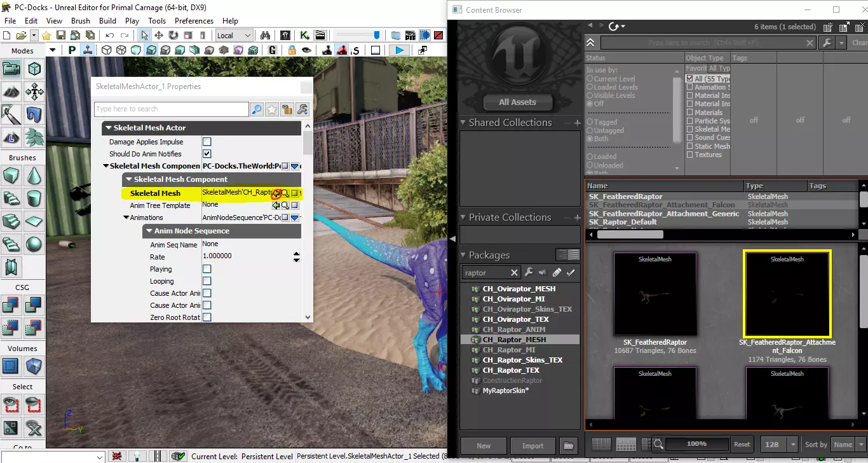Click the New button in Content Browser
The width and height of the screenshot is (868, 463).
click(x=484, y=445)
